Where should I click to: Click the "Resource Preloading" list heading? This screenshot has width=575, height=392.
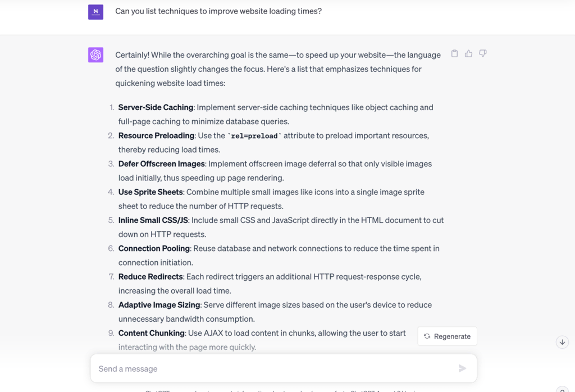pyautogui.click(x=156, y=135)
